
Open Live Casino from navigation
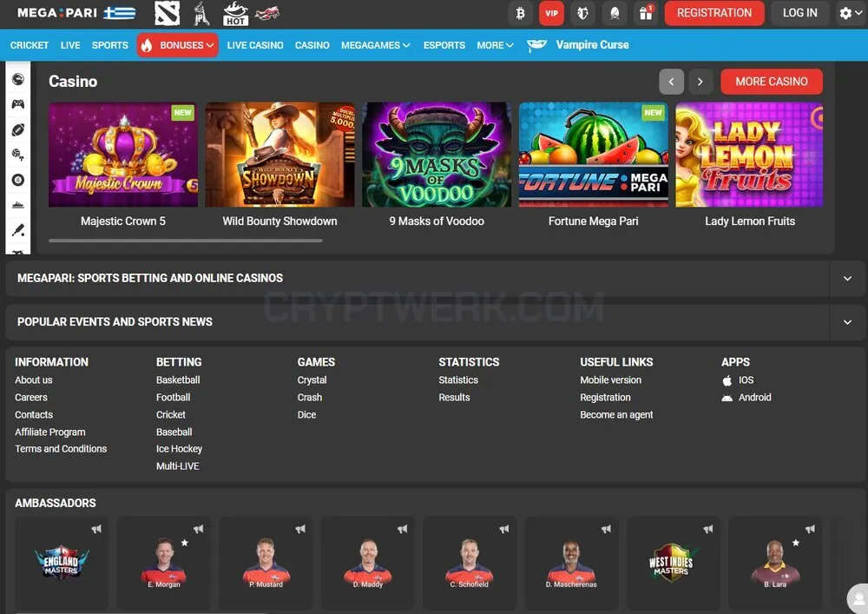(x=255, y=45)
